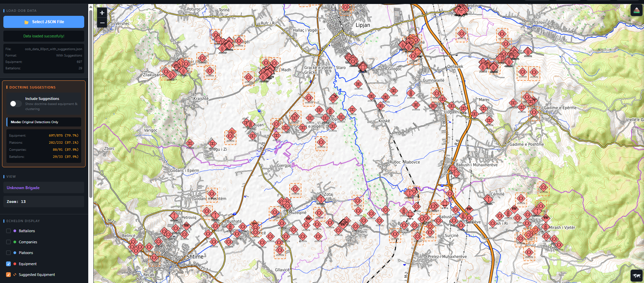Check the Battalions echelon checkbox
644x283 pixels.
click(x=8, y=231)
